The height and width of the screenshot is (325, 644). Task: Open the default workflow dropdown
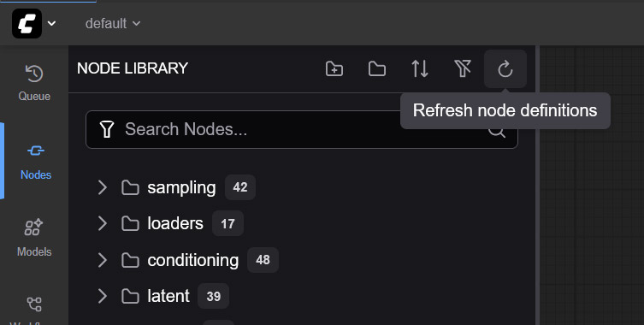click(x=113, y=23)
